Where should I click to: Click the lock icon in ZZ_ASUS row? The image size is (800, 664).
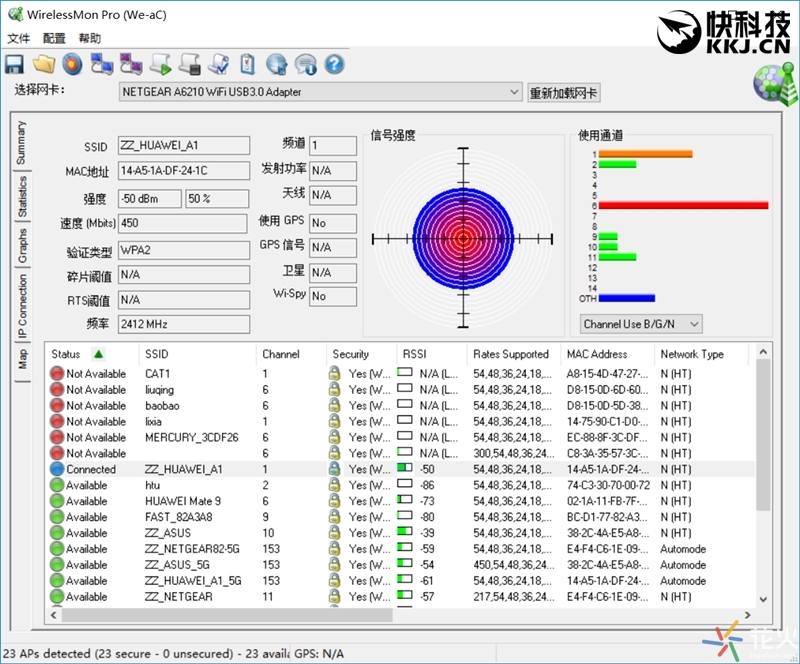pyautogui.click(x=334, y=533)
